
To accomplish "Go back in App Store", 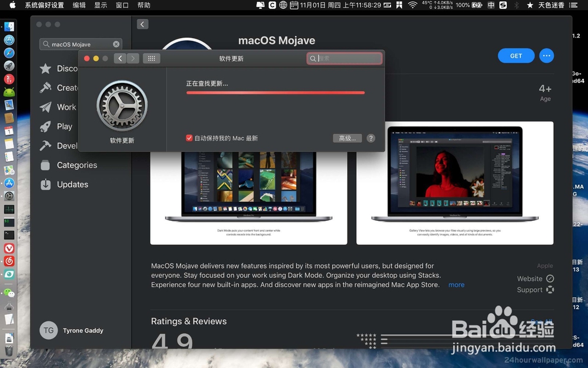I will coord(142,24).
